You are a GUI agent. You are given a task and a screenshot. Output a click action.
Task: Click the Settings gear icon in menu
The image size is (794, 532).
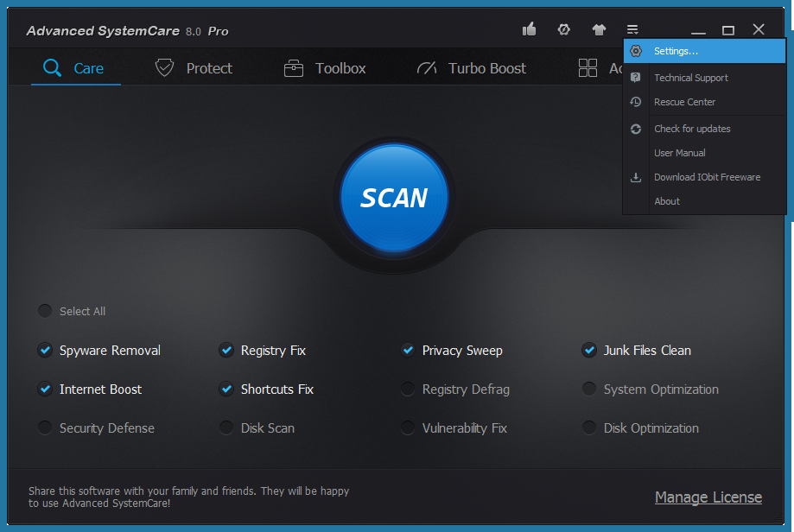click(636, 51)
